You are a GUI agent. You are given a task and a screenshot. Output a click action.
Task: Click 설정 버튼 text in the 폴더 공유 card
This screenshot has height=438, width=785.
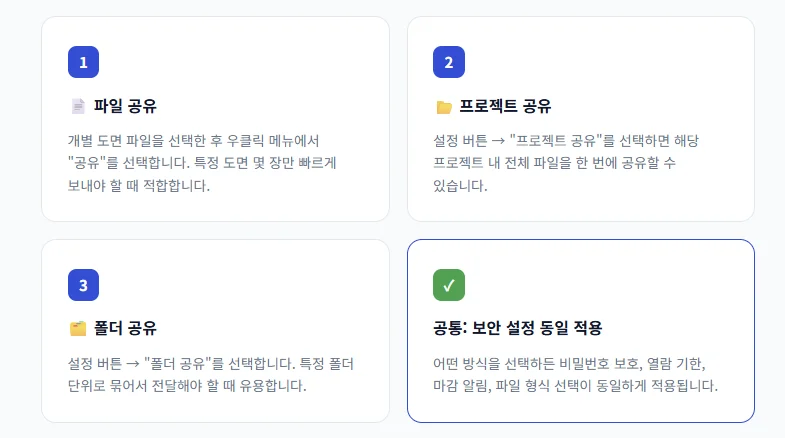[93, 363]
